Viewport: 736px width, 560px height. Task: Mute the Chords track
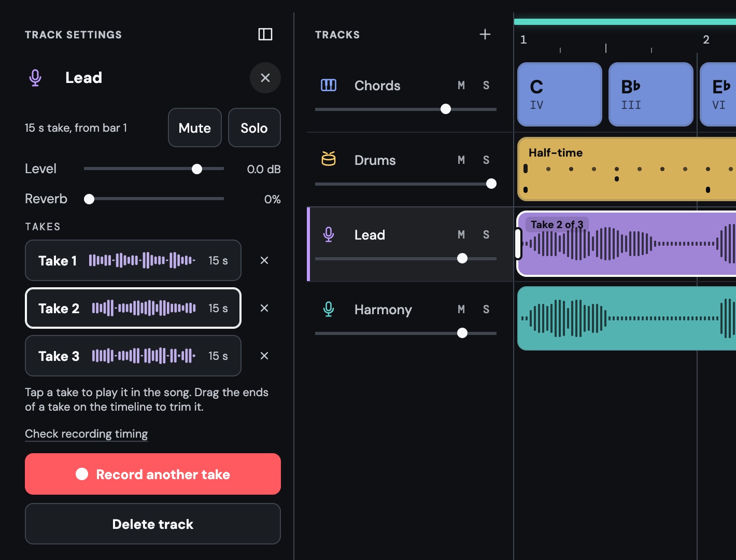click(461, 85)
